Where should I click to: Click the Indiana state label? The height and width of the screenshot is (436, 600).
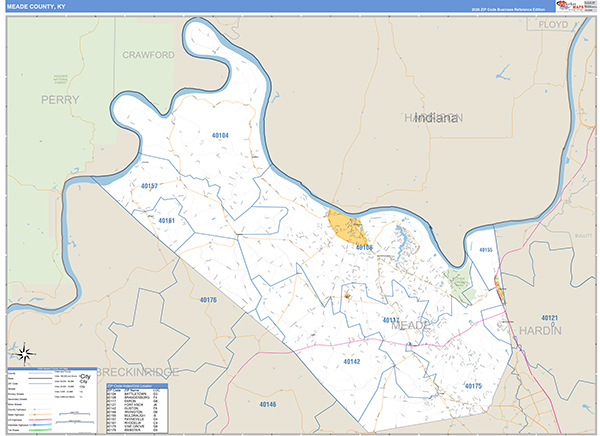tap(437, 117)
